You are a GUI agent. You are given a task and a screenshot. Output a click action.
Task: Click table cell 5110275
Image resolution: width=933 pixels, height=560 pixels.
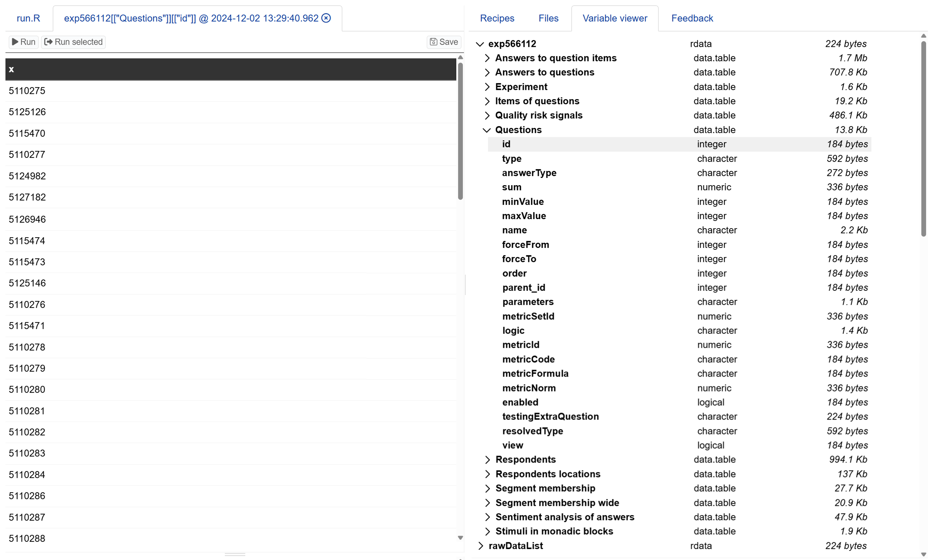point(231,91)
